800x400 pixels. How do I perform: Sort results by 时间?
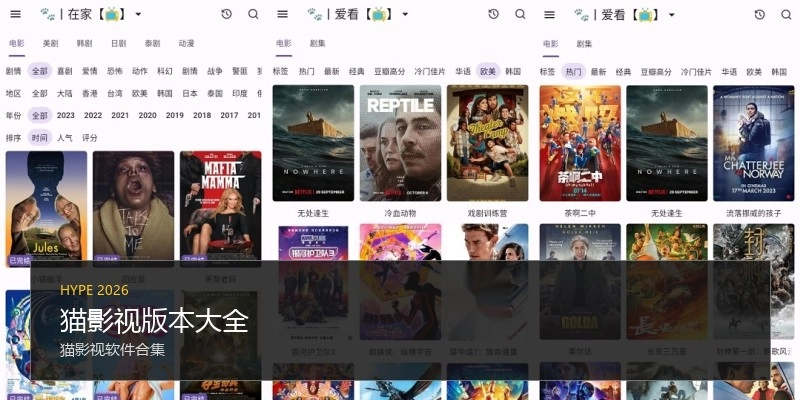[x=39, y=138]
